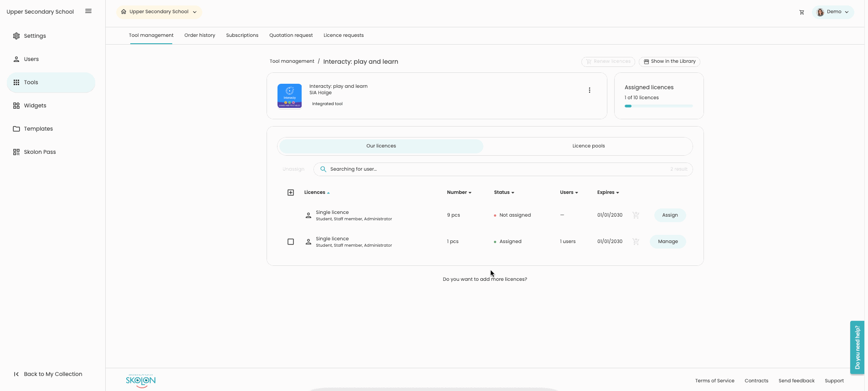868x391 pixels.
Task: Click the hamburger menu icon in sidebar header
Action: [x=88, y=11]
